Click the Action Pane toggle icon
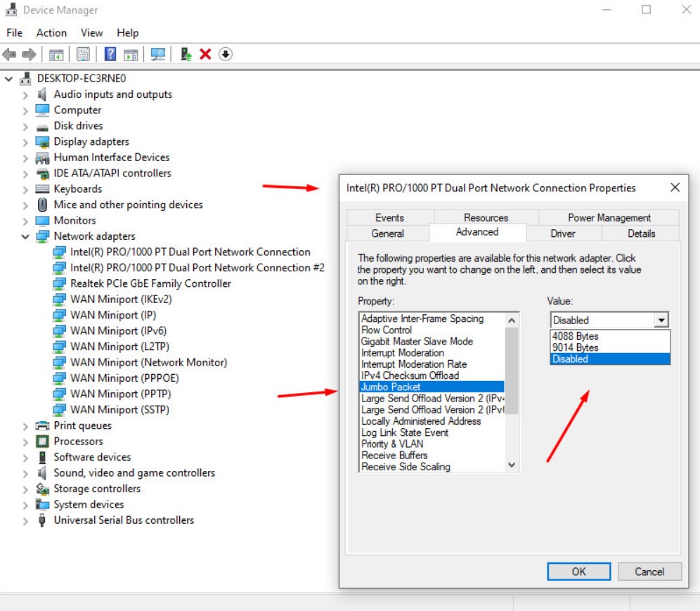 [131, 55]
